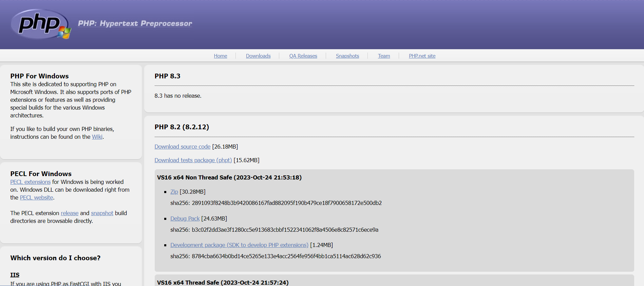Screen dimensions: 644x286
Task: Download the Debug Pack for x64 NTS
Action: (x=185, y=218)
